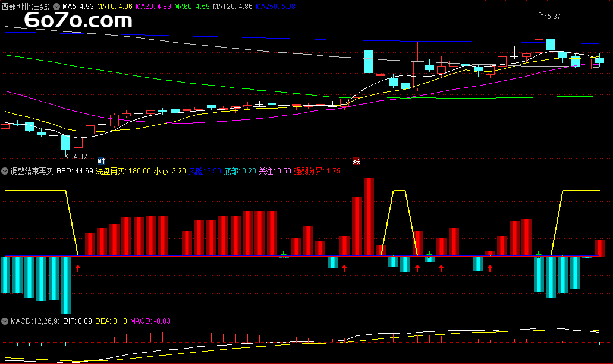613x364 pixels.
Task: Expand the main chart indicator dropdown arrow
Action: [56, 7]
